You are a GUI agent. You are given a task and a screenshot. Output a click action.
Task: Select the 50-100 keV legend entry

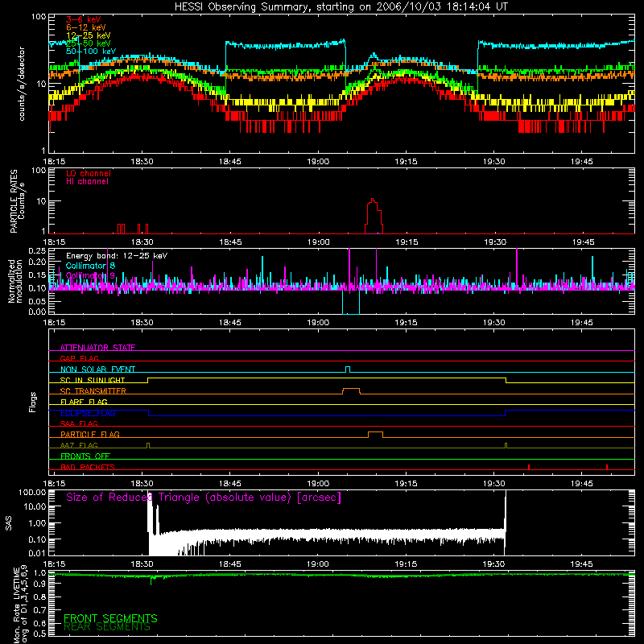click(x=91, y=52)
